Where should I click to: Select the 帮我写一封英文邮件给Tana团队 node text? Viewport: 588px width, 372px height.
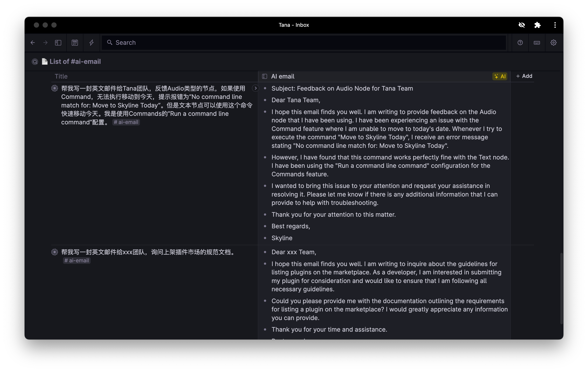click(157, 105)
